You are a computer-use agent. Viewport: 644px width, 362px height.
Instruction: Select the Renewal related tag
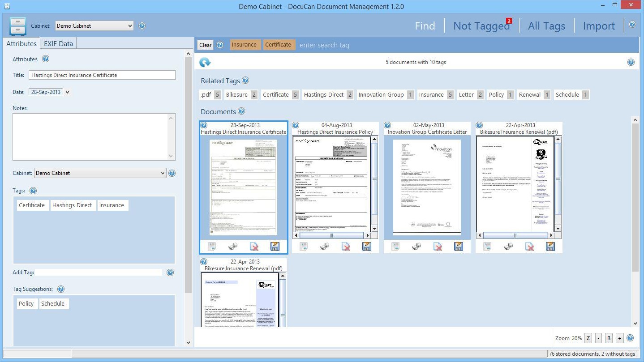pos(534,95)
